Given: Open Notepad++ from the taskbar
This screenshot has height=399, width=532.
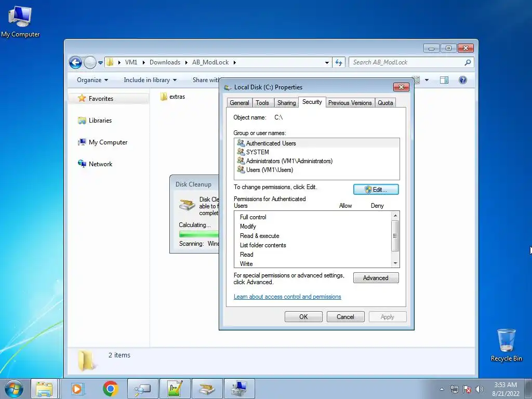Looking at the screenshot, I should [x=175, y=389].
